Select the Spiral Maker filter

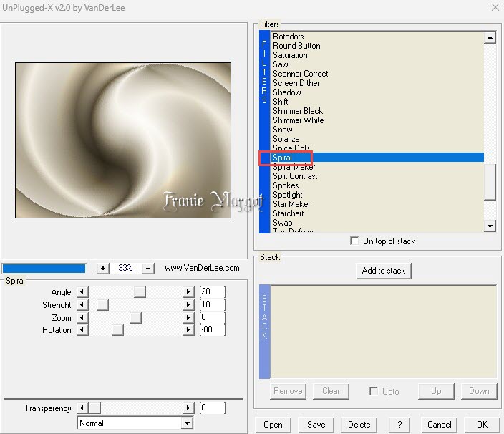pos(294,167)
